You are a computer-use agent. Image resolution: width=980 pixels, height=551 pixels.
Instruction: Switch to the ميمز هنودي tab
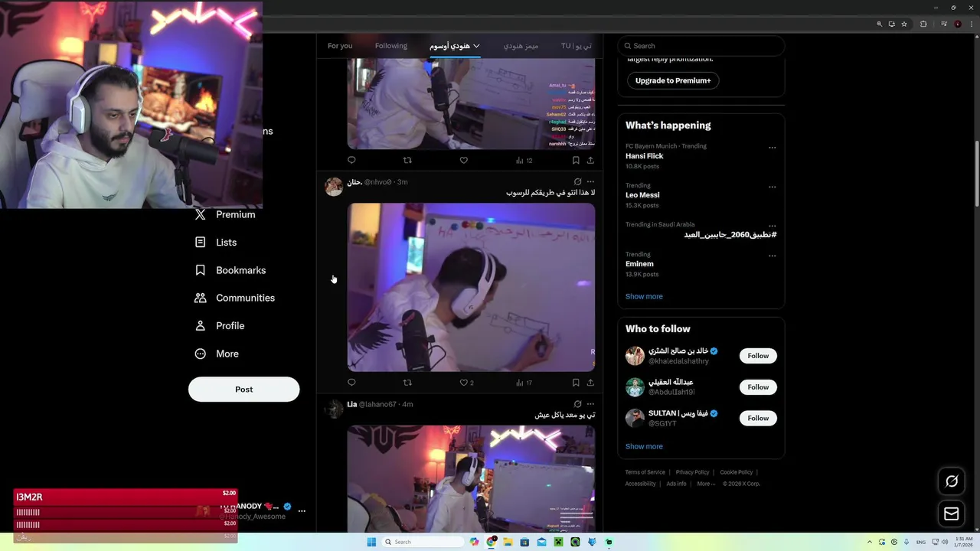tap(521, 46)
